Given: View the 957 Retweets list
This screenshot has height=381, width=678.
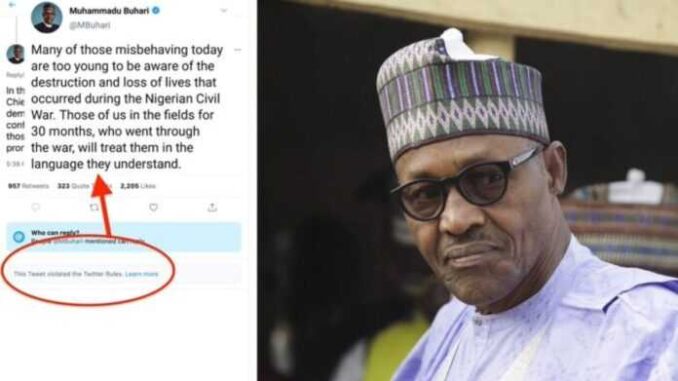Looking at the screenshot, I should [29, 186].
